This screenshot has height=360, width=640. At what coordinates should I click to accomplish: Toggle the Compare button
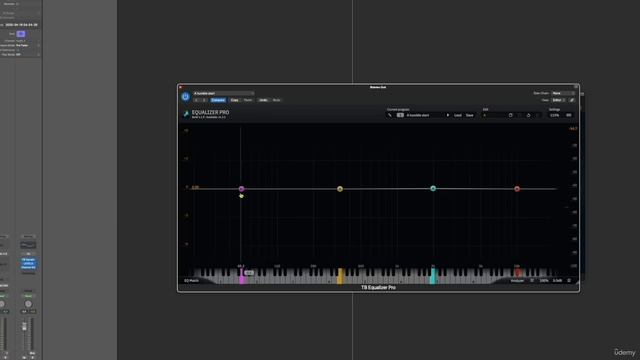pyautogui.click(x=218, y=100)
